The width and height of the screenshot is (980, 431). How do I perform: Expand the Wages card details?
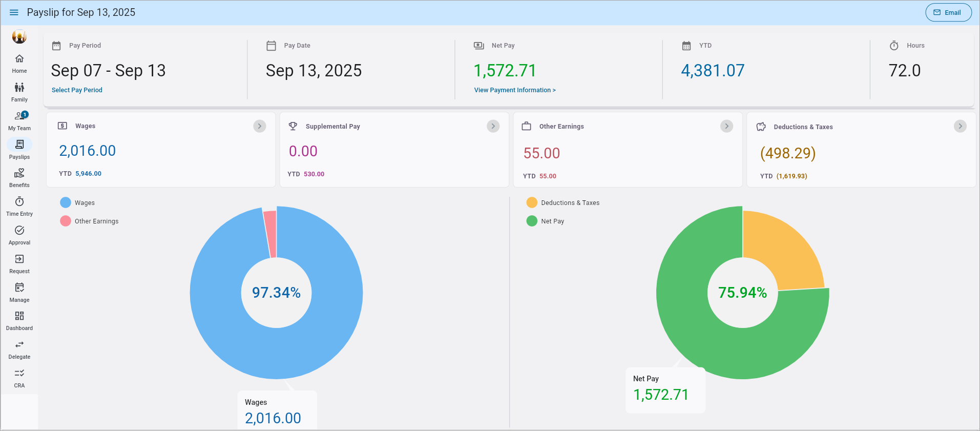pos(260,126)
